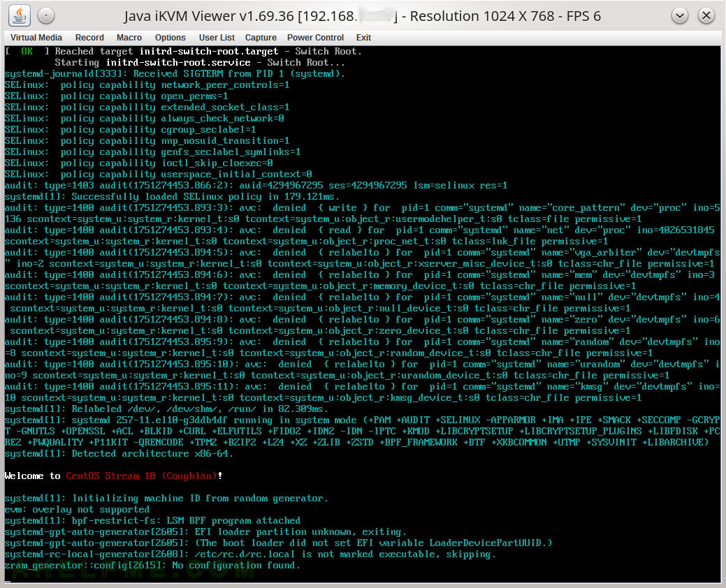Image resolution: width=726 pixels, height=588 pixels.
Task: Click the 'usermodehelper_t:s0' text
Action: [448, 219]
